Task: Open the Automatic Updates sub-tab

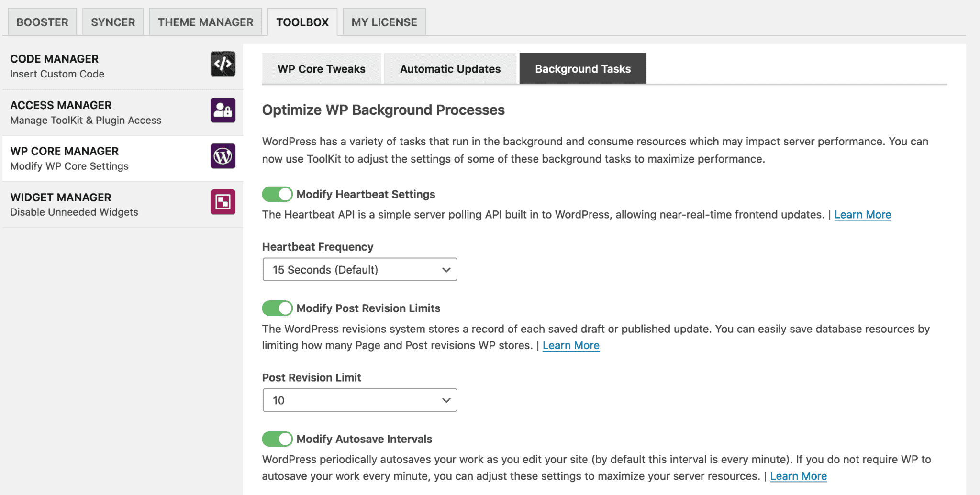Action: (x=450, y=68)
